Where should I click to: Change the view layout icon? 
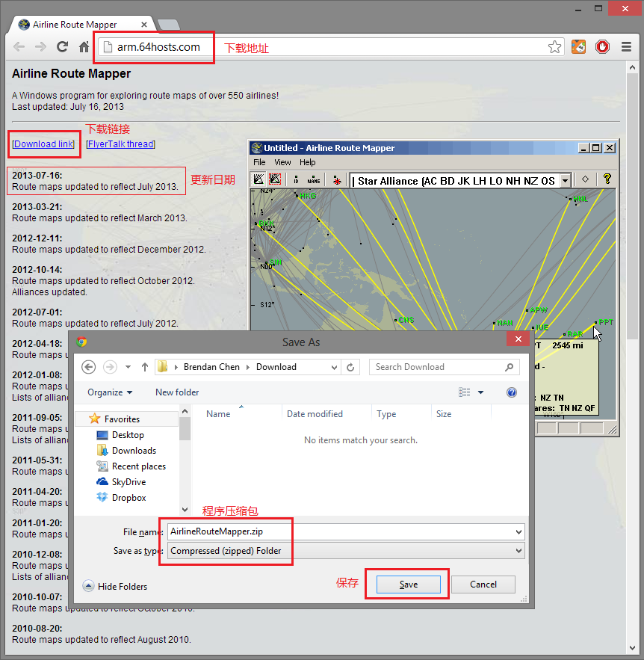point(465,392)
